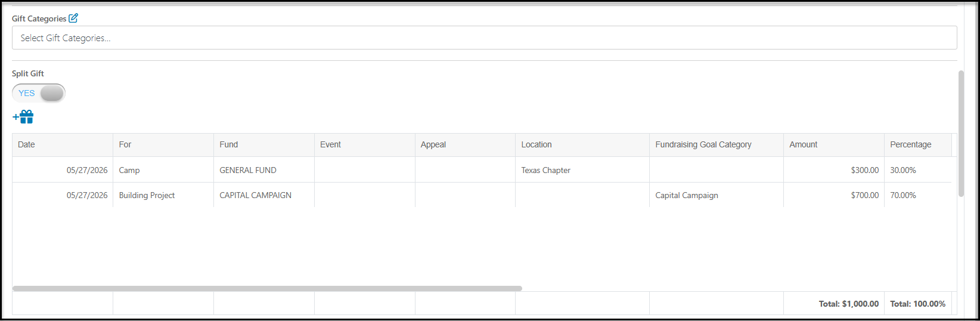Sort by the Date column header
The width and height of the screenshot is (980, 321).
(63, 144)
